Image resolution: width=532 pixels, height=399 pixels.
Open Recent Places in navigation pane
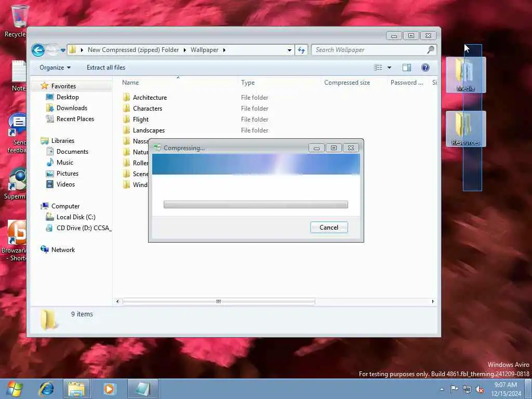click(75, 119)
